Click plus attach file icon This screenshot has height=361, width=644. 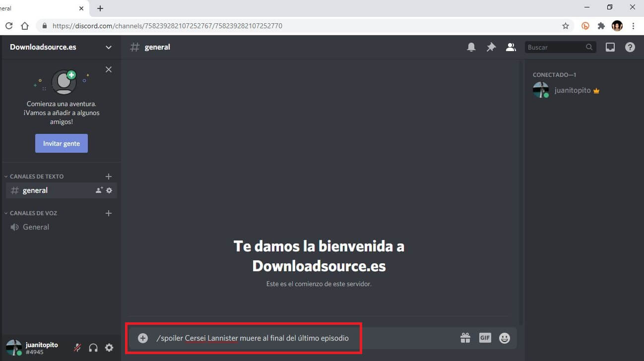point(143,338)
